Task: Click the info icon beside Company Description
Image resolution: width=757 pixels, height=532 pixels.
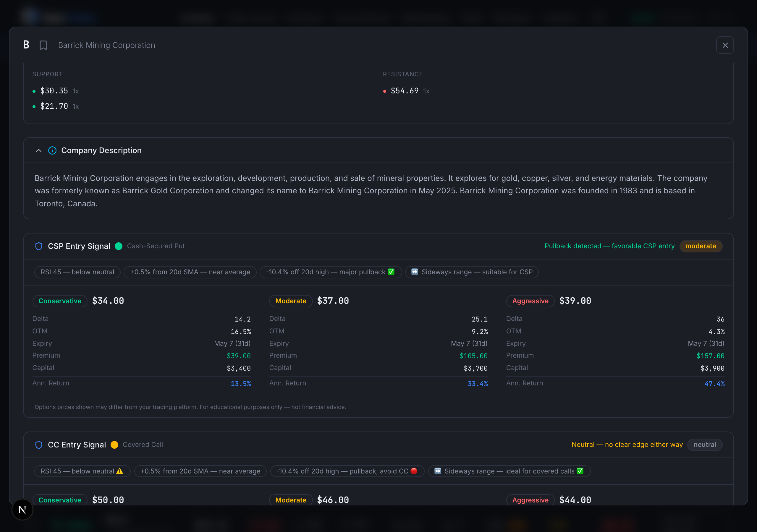Action: 52,150
